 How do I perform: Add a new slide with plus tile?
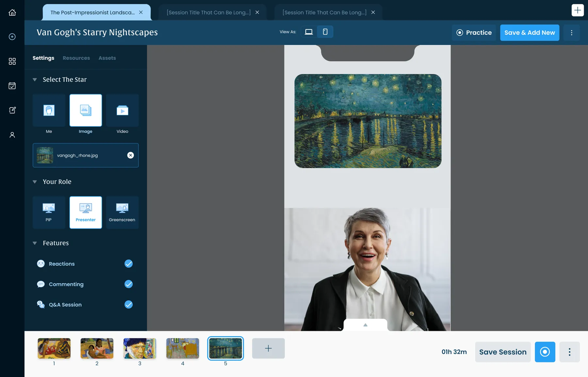(x=268, y=348)
